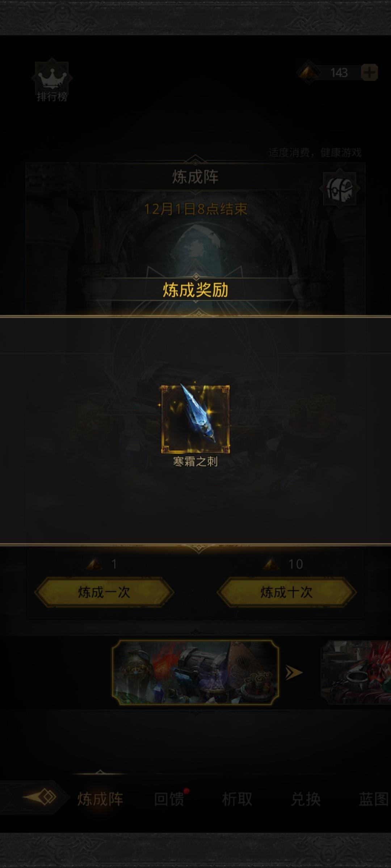Select the next pool banner on right
Viewport: 391px width, 868px height.
coord(356,672)
